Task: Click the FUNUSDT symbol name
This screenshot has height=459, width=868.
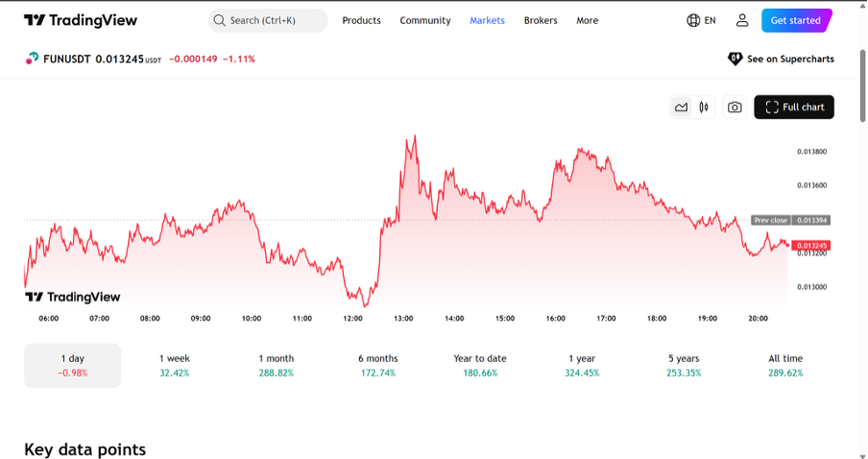Action: 67,59
